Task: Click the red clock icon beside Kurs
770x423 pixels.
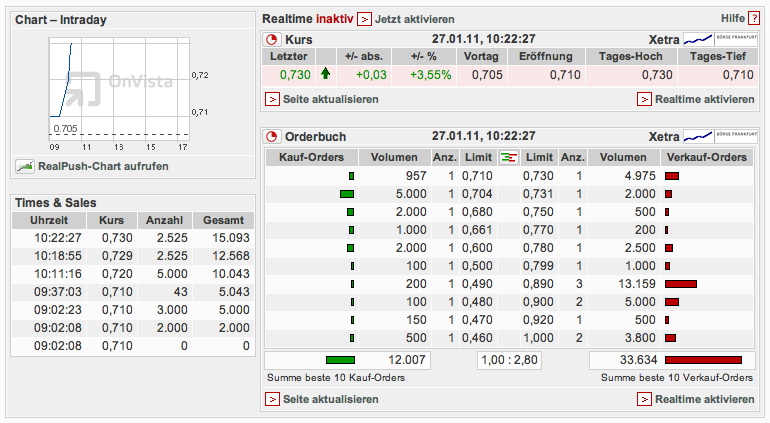Action: point(272,39)
